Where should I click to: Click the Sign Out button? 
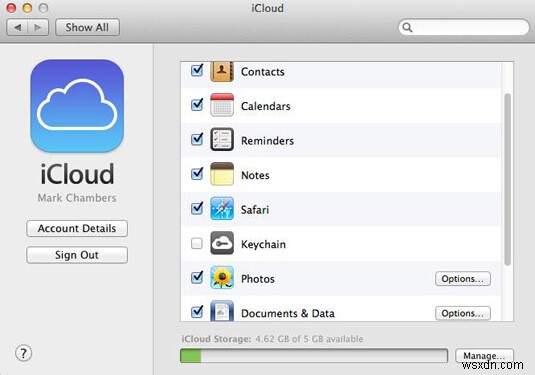click(77, 255)
